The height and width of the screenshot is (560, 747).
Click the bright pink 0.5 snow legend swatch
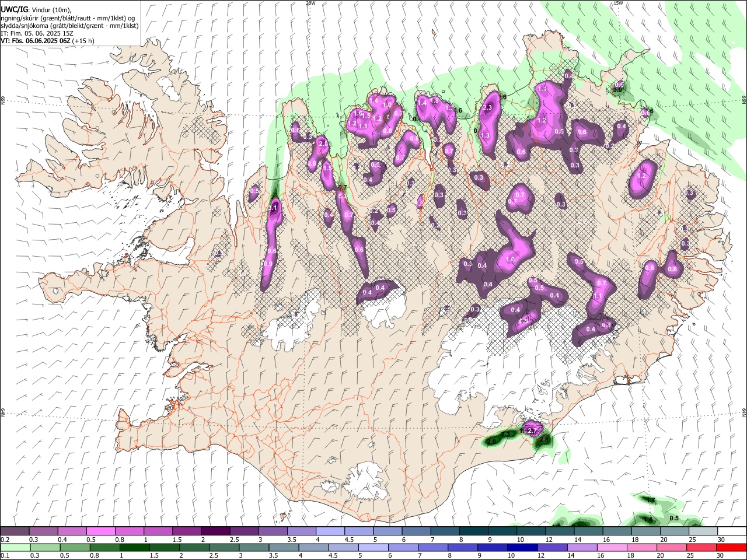pyautogui.click(x=100, y=531)
